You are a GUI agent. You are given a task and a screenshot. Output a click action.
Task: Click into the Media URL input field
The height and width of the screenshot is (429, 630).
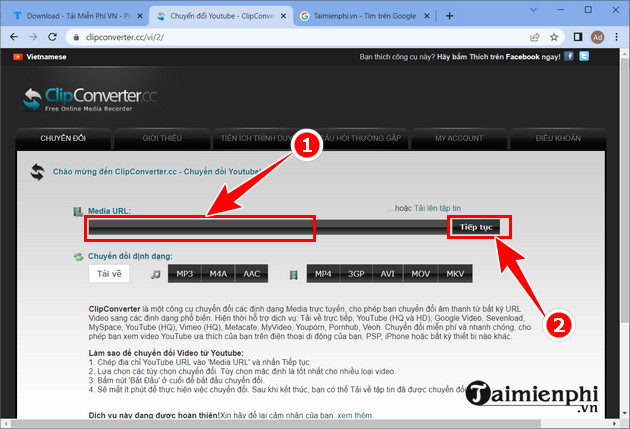click(x=265, y=227)
